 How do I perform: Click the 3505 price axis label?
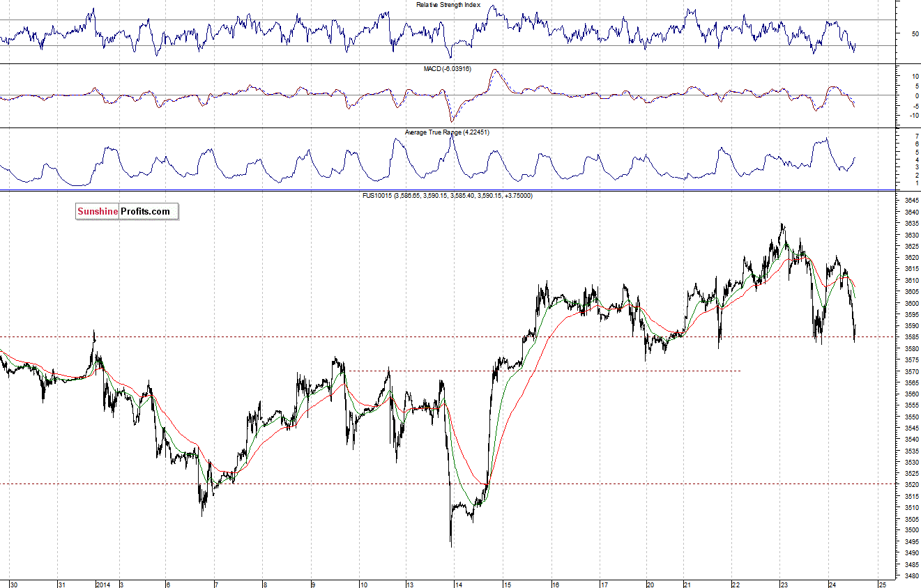coord(911,519)
